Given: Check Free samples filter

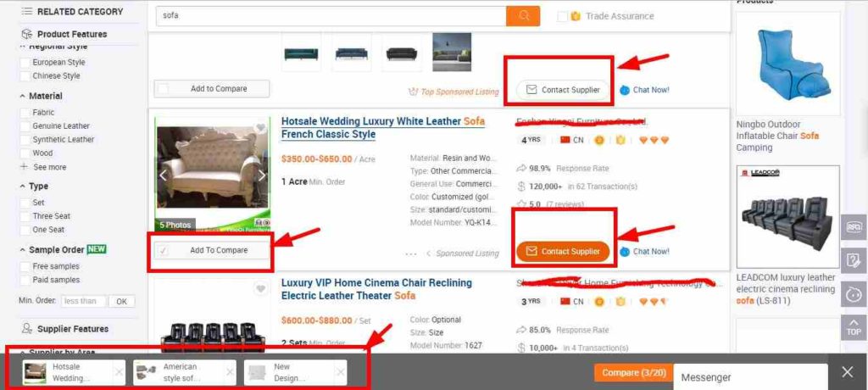Looking at the screenshot, I should click(25, 266).
